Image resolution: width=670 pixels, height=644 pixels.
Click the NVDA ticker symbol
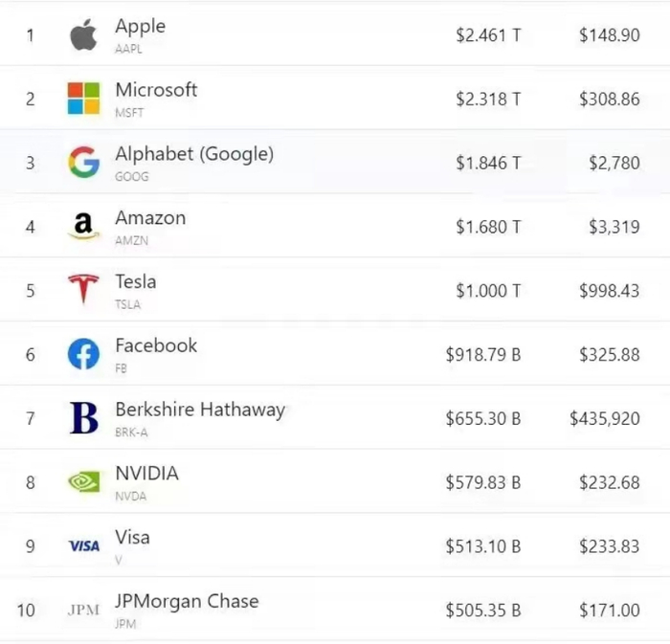(x=131, y=497)
